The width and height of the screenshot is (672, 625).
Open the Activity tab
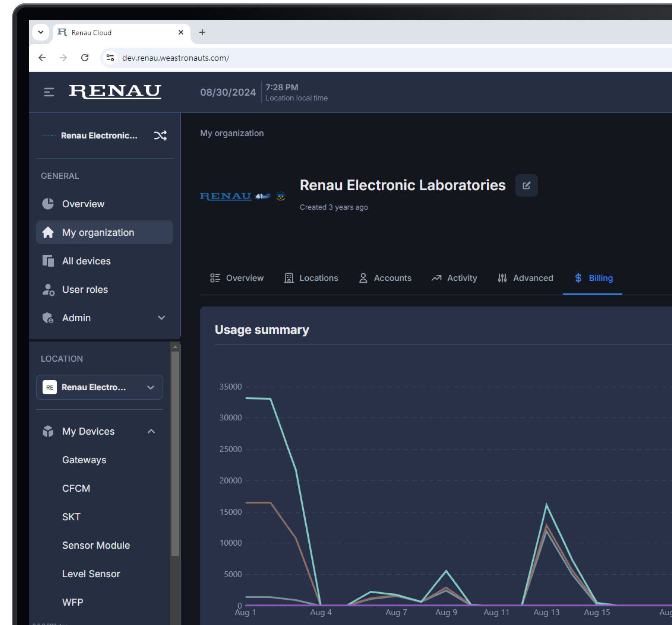(454, 278)
